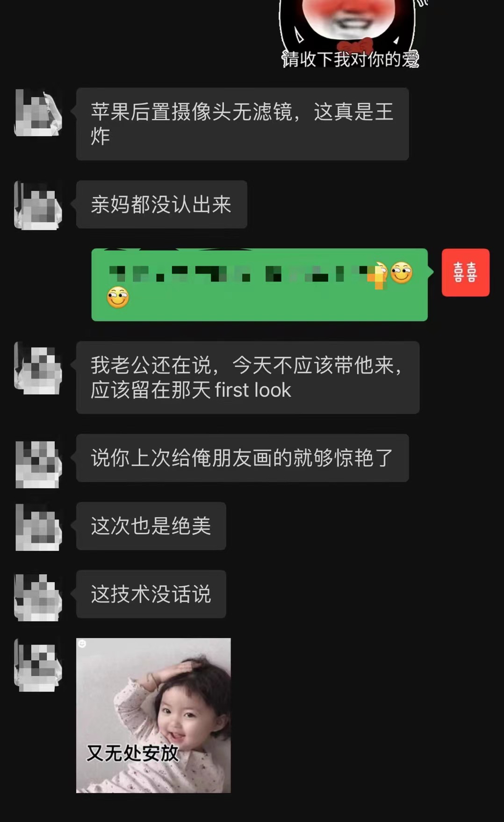Image resolution: width=504 pixels, height=822 pixels.
Task: Open avatar beside 苹果后置摄像头 message
Action: pyautogui.click(x=38, y=113)
